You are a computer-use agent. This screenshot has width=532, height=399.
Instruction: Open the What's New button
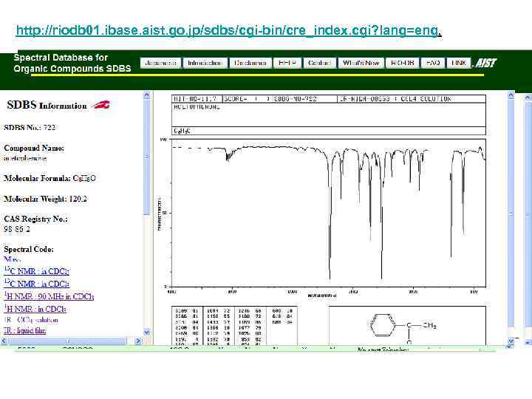(361, 63)
